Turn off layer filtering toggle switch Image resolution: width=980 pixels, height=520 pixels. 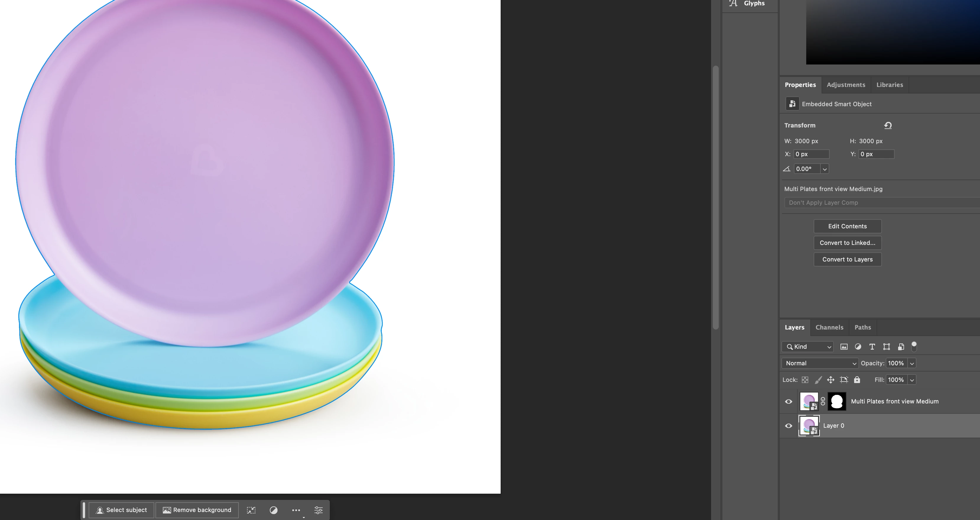tap(914, 346)
